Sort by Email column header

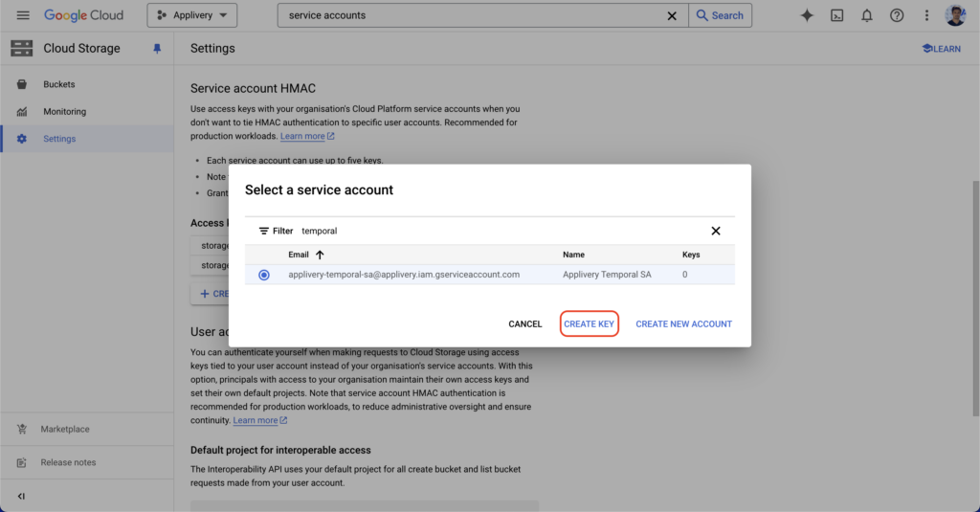pyautogui.click(x=299, y=255)
